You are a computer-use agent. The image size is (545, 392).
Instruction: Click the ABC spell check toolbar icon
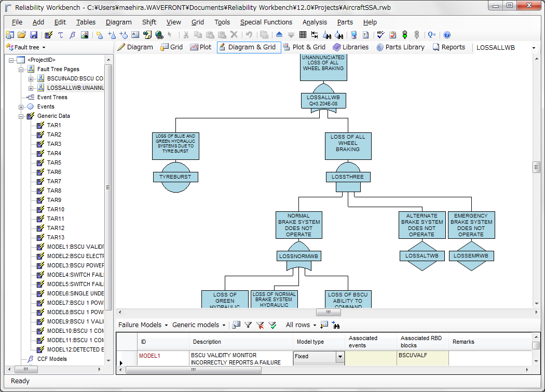coord(380,35)
